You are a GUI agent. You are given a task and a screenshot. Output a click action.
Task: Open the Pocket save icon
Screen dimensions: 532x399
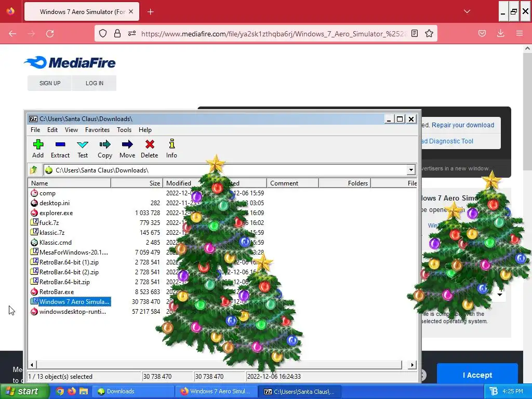pyautogui.click(x=482, y=33)
